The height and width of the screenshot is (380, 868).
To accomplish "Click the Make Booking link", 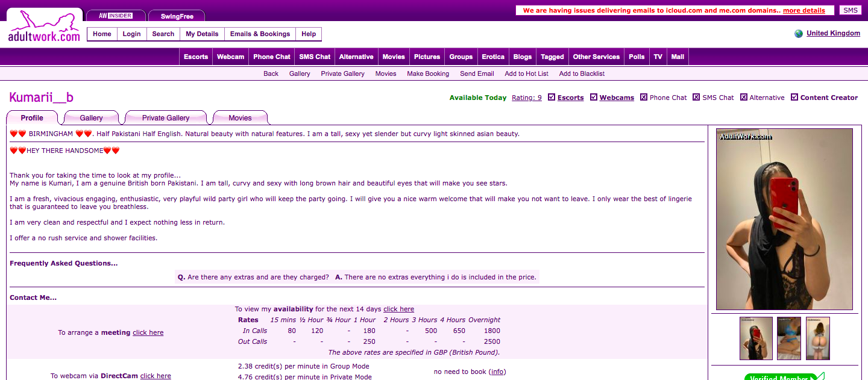I will coord(428,73).
